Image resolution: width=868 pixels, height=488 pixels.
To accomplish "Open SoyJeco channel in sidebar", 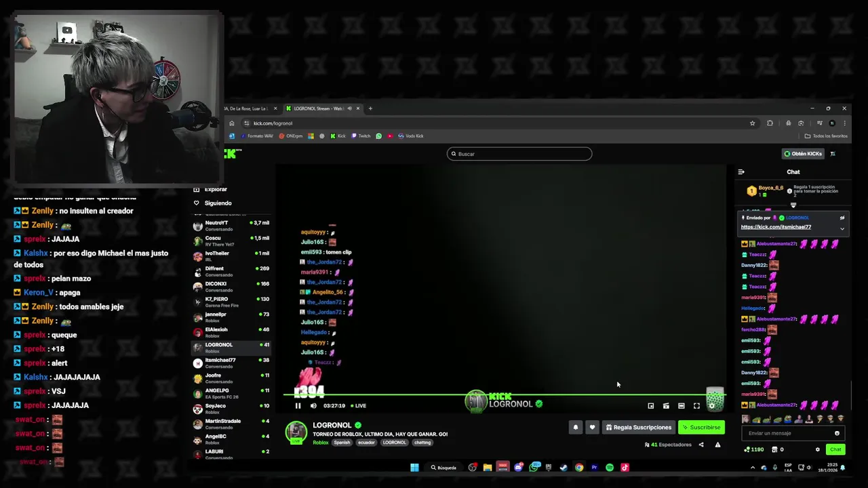I will (231, 409).
